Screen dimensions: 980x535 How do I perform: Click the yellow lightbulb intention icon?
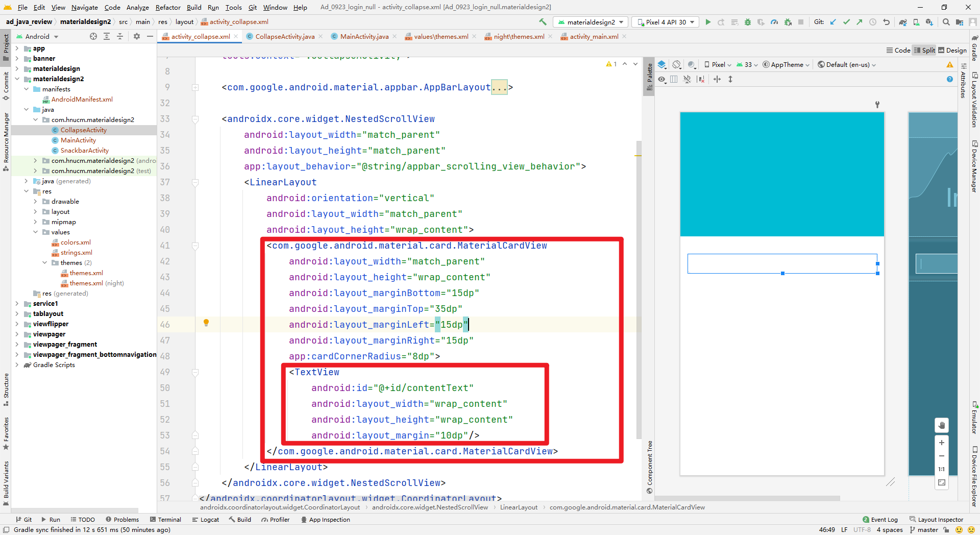[x=206, y=323]
